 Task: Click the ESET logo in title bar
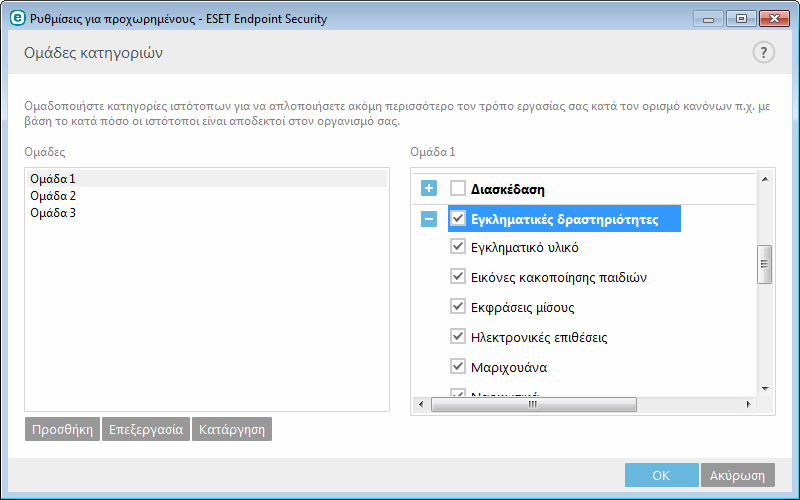tap(17, 18)
